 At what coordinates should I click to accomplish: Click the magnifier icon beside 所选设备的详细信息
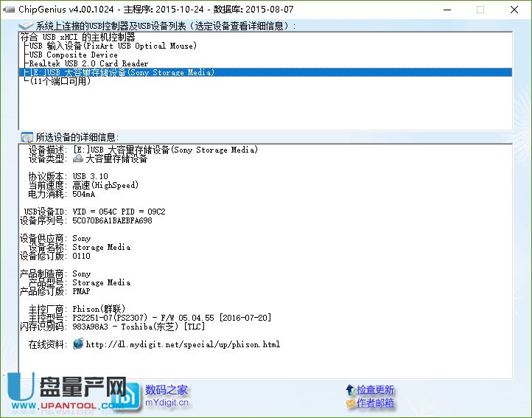click(27, 137)
